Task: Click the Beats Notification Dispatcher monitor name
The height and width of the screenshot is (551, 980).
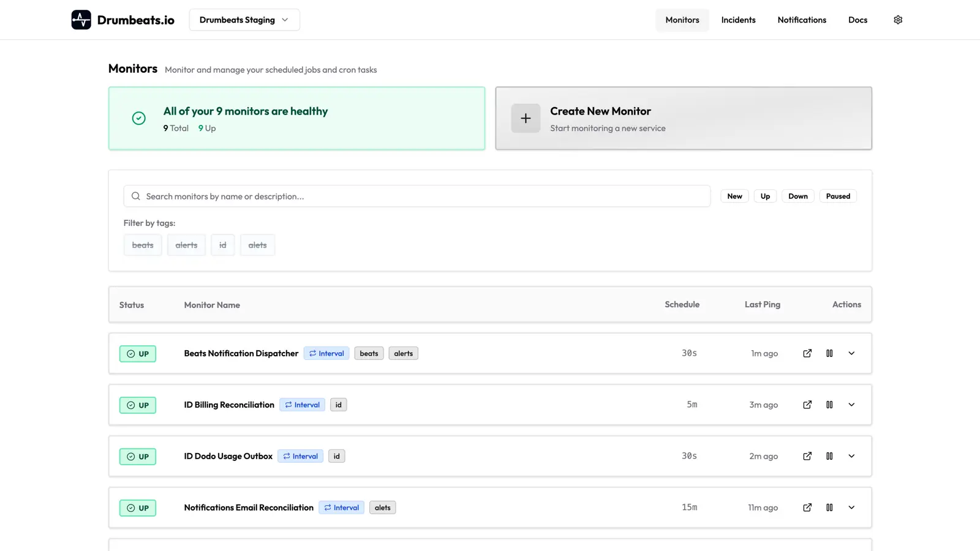Action: (241, 353)
